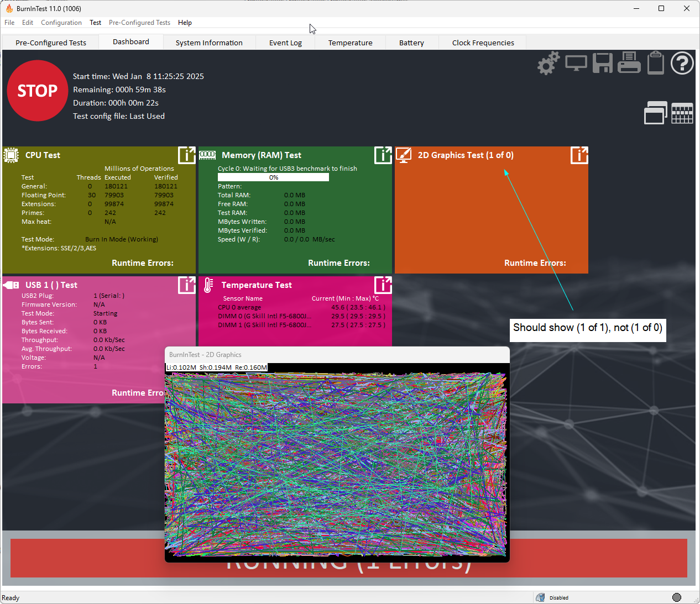This screenshot has height=604, width=700.
Task: Save results with floppy disk icon
Action: [x=603, y=63]
